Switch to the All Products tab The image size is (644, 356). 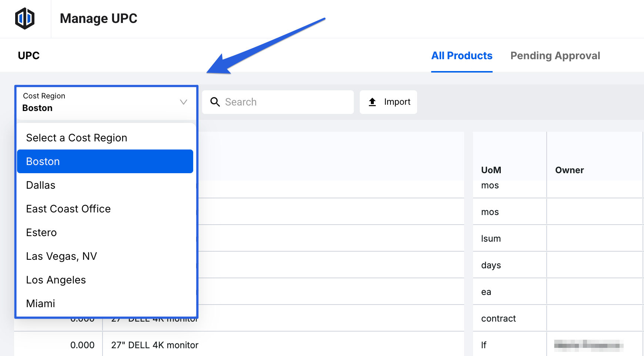tap(462, 56)
